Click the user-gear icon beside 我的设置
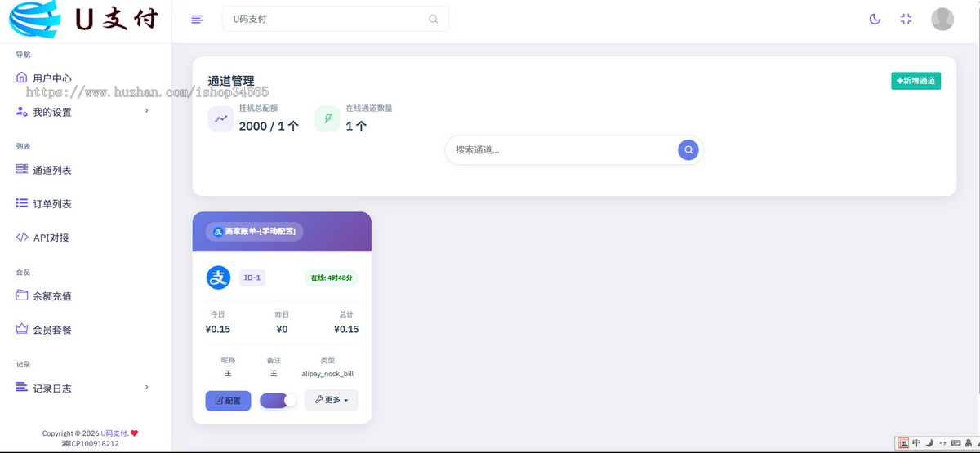Image resolution: width=980 pixels, height=453 pixels. 22,111
